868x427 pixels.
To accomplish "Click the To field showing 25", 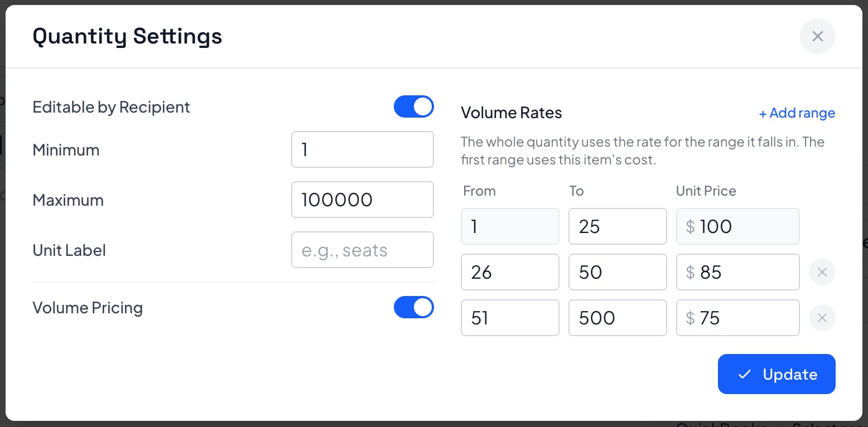I will point(618,226).
